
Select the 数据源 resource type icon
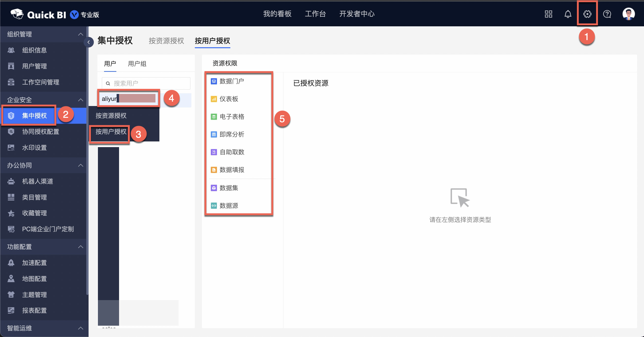coord(214,206)
